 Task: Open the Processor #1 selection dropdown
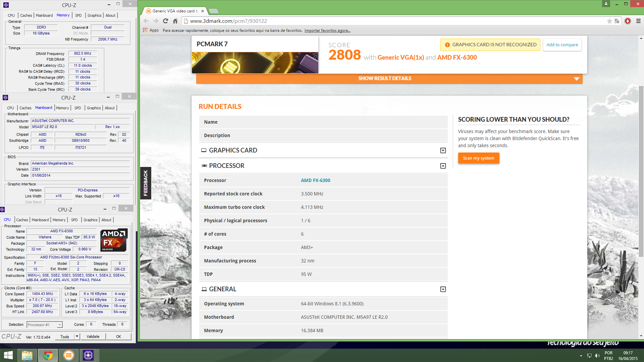coord(45,325)
